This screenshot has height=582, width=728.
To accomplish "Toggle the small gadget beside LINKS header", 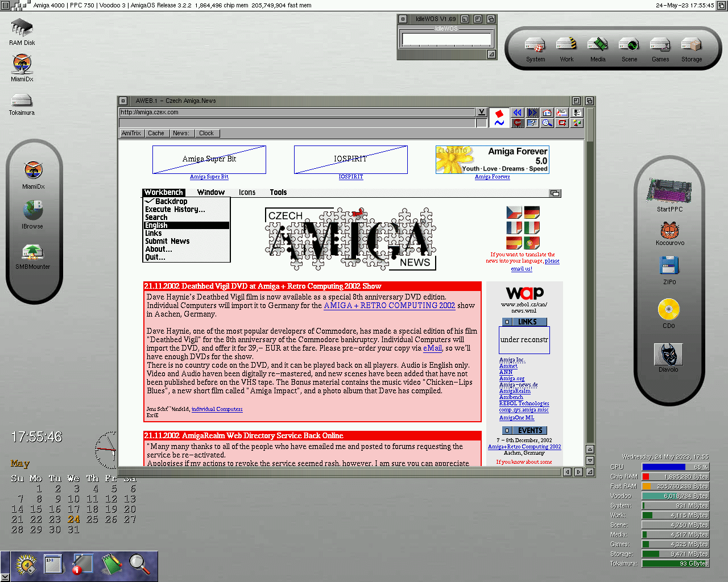I will click(x=507, y=322).
